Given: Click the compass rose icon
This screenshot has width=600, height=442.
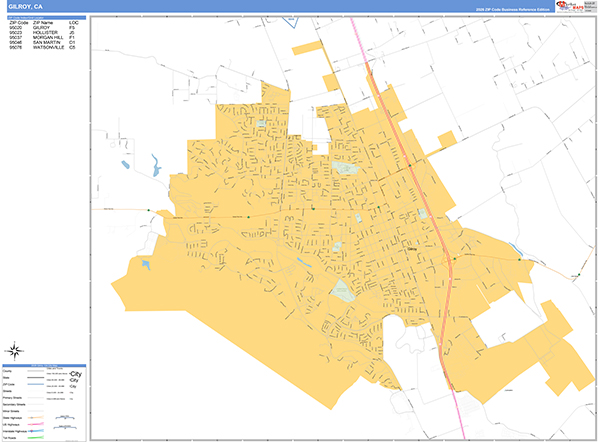Looking at the screenshot, I should [x=16, y=350].
